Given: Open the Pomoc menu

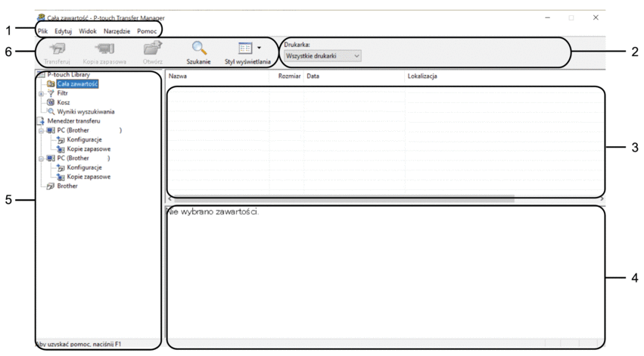Looking at the screenshot, I should click(x=147, y=31).
